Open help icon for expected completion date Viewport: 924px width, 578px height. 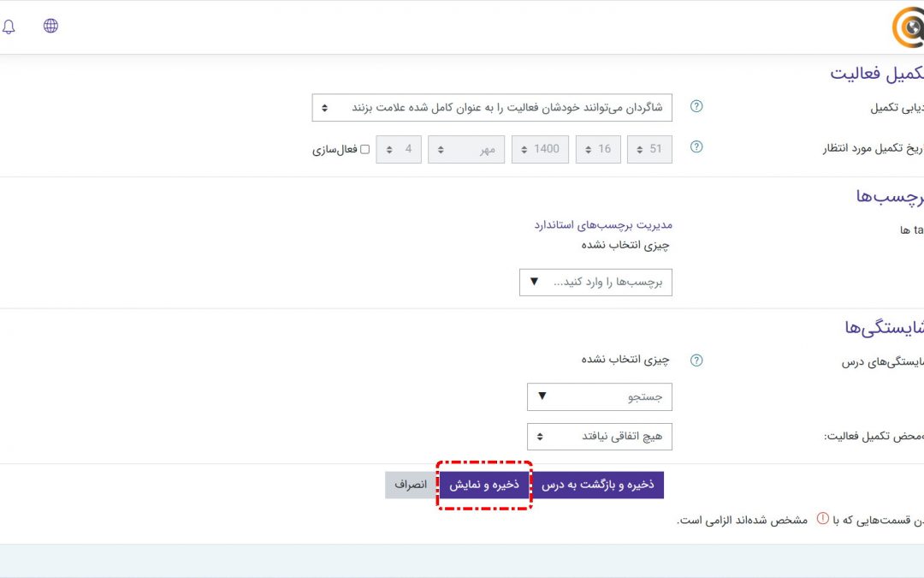point(696,147)
